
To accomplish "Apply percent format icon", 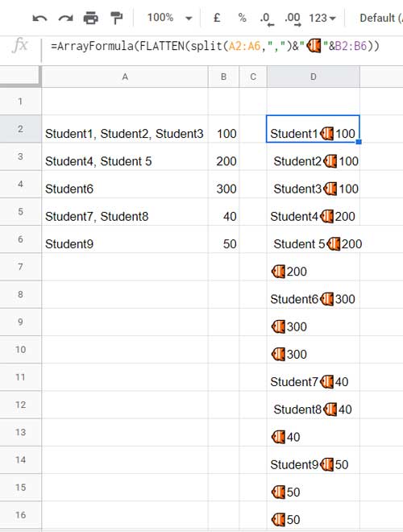I will pyautogui.click(x=242, y=18).
